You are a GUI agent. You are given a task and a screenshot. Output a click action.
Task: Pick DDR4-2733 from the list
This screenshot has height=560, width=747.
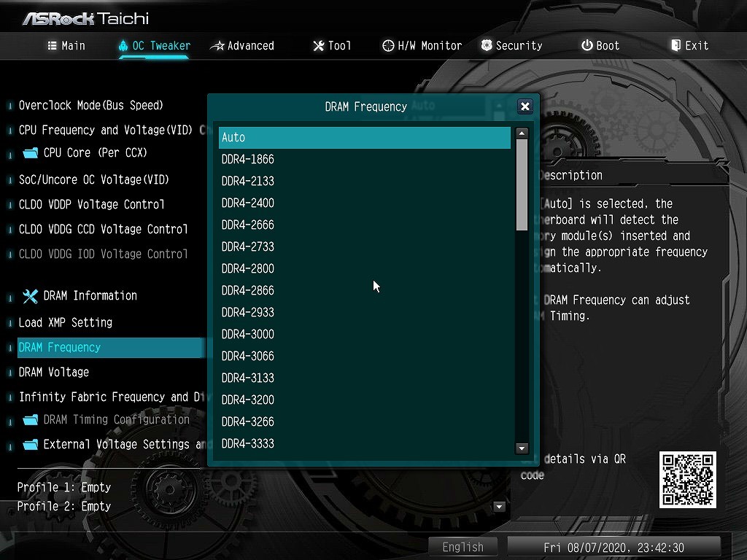365,246
